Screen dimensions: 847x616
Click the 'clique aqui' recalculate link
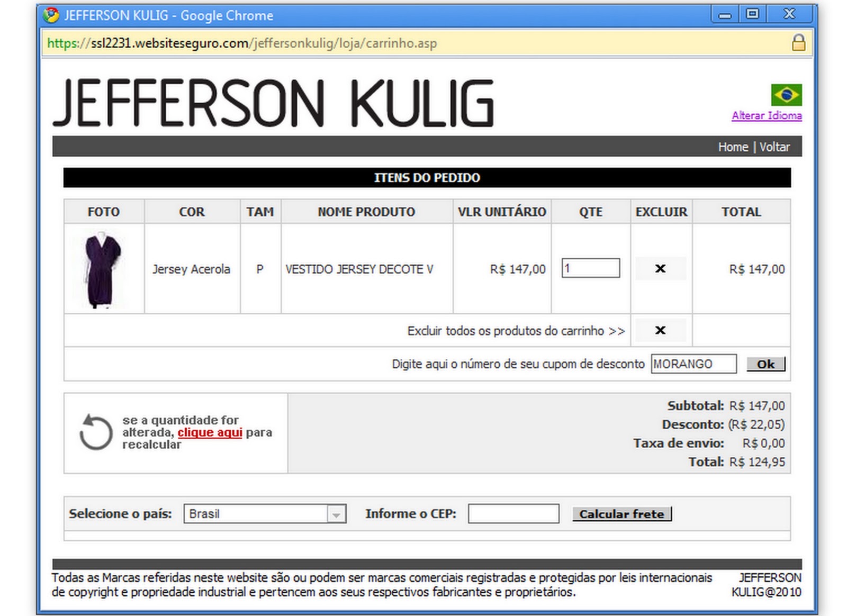[210, 432]
